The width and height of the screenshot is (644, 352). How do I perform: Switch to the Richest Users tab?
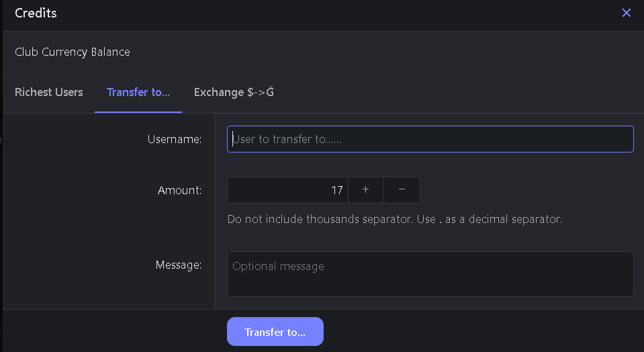click(x=49, y=92)
